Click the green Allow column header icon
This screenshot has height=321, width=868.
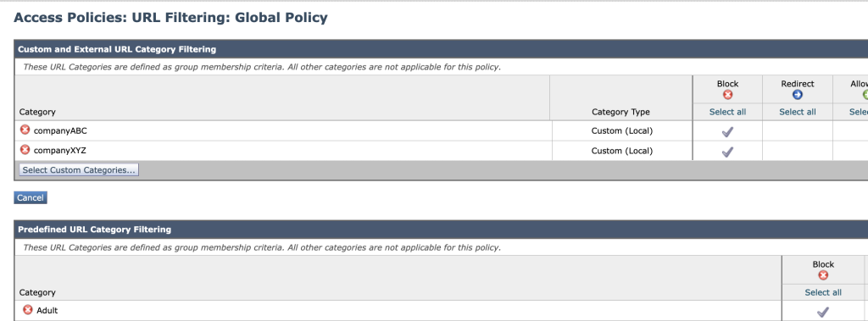[865, 95]
